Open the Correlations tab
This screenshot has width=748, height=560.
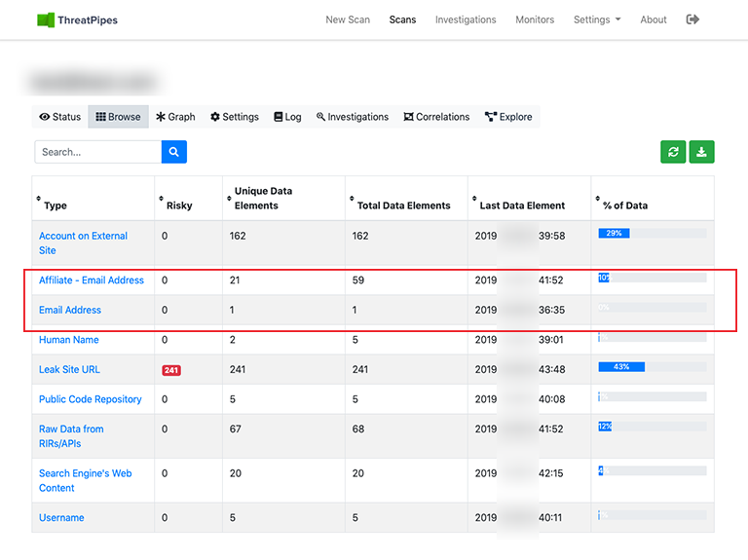pyautogui.click(x=435, y=117)
